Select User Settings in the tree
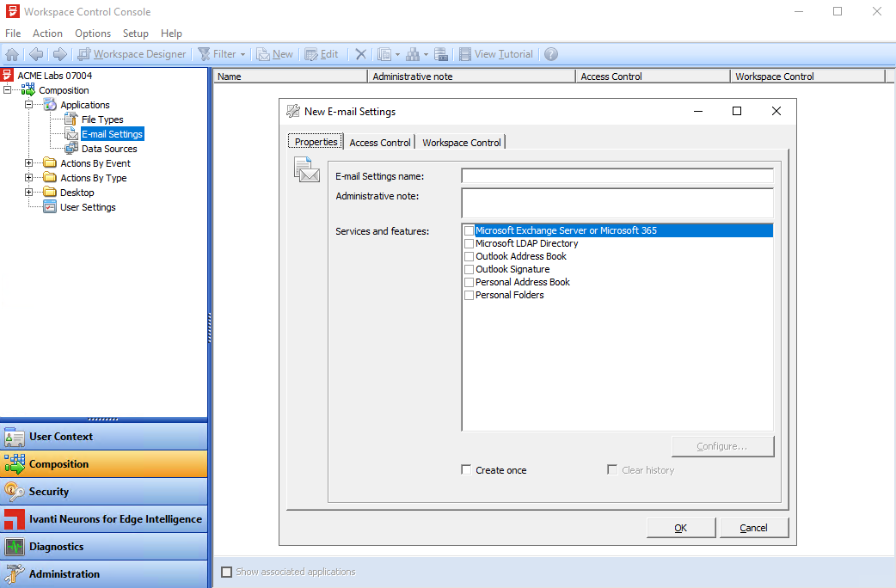896x588 pixels. click(x=88, y=207)
